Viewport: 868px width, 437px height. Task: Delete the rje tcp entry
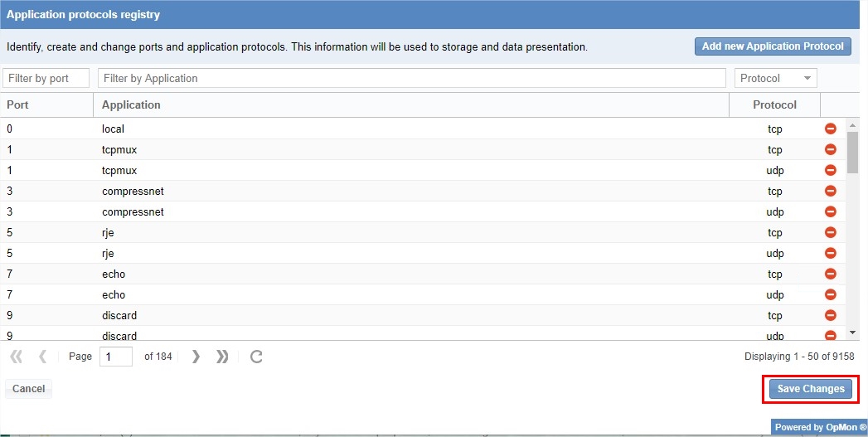point(830,232)
